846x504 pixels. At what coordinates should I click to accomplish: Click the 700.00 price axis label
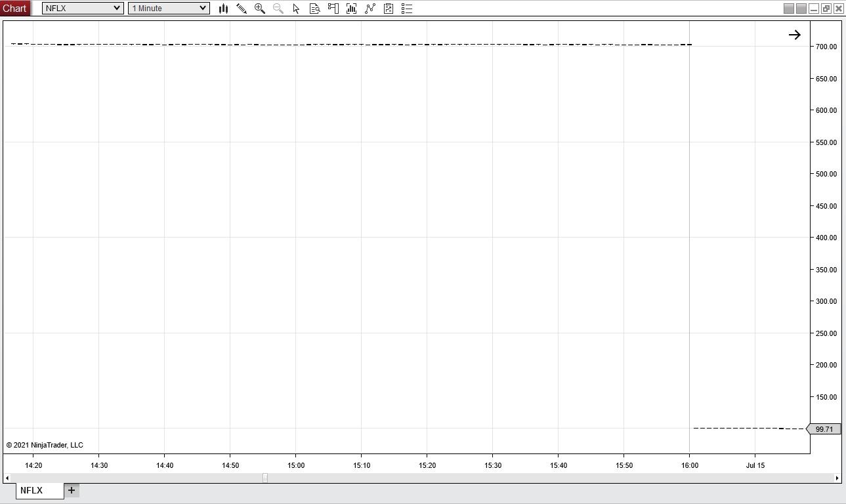point(826,47)
